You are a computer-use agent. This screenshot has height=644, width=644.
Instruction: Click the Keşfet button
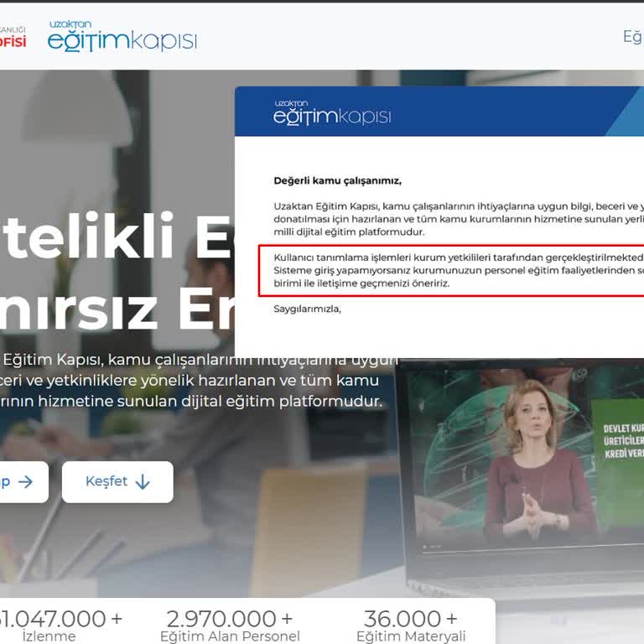click(x=117, y=482)
